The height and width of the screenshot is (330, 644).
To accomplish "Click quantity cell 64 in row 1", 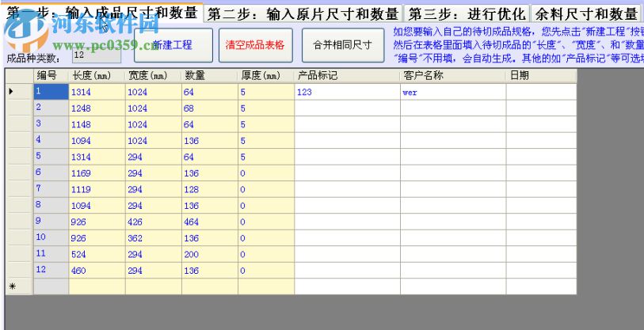I will tap(209, 92).
